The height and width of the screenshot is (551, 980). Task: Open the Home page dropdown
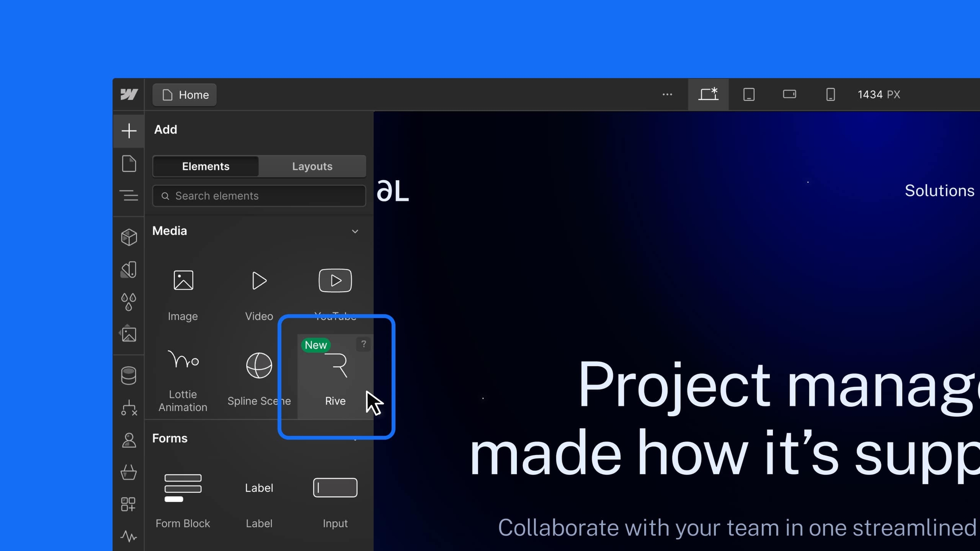(185, 94)
